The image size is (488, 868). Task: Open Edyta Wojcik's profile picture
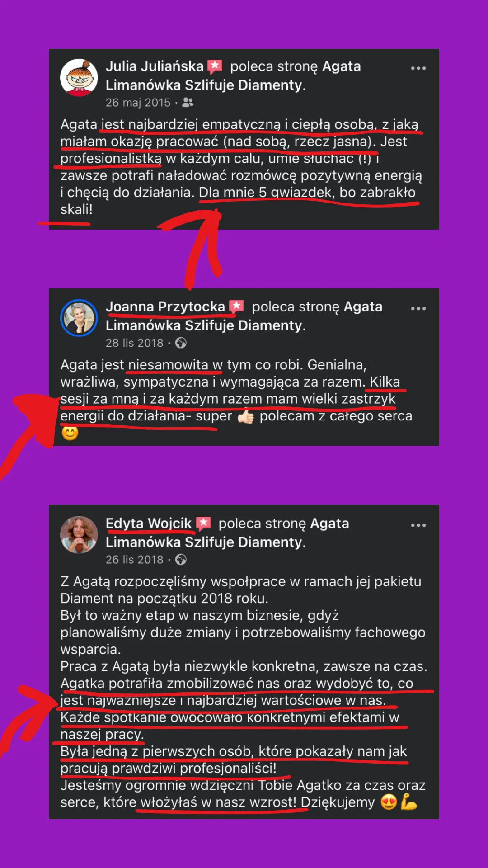[79, 534]
